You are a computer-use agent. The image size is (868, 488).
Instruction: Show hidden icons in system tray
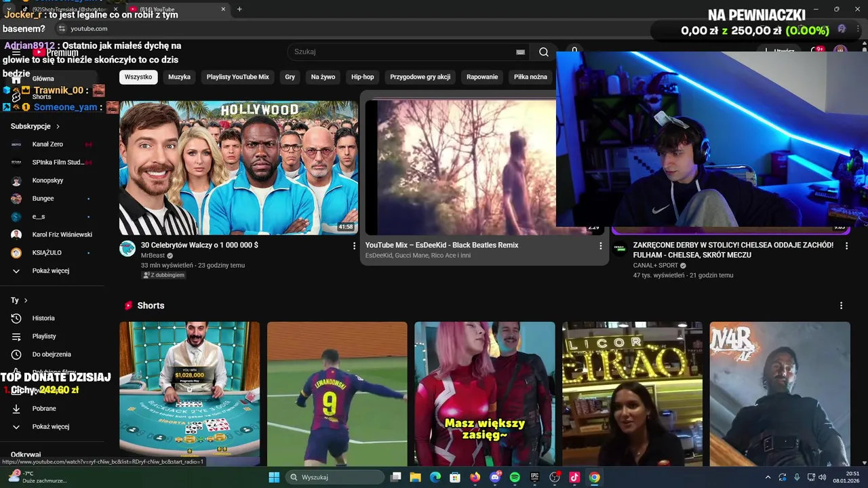(x=768, y=477)
